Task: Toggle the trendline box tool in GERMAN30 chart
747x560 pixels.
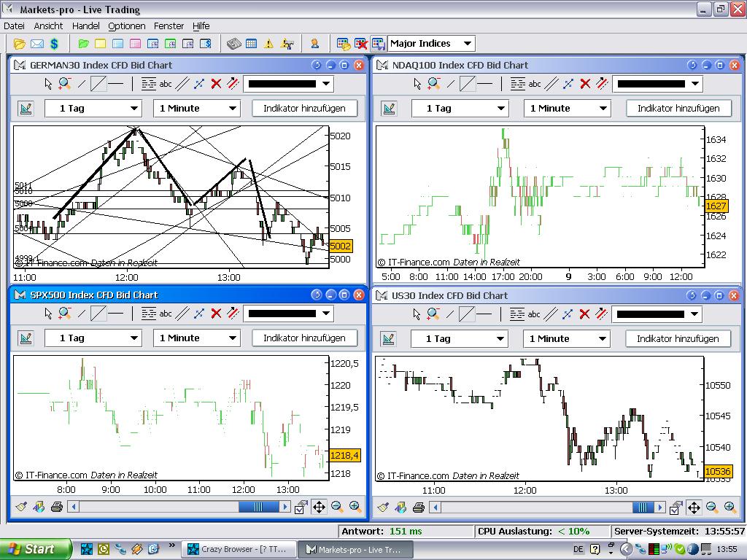Action: point(98,84)
